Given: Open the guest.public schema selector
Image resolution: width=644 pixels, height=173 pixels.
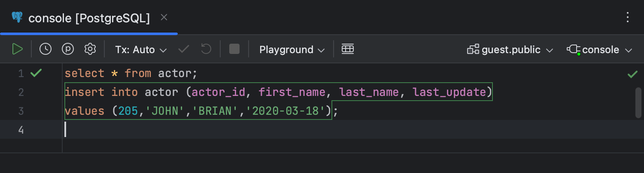Looking at the screenshot, I should pyautogui.click(x=510, y=50).
